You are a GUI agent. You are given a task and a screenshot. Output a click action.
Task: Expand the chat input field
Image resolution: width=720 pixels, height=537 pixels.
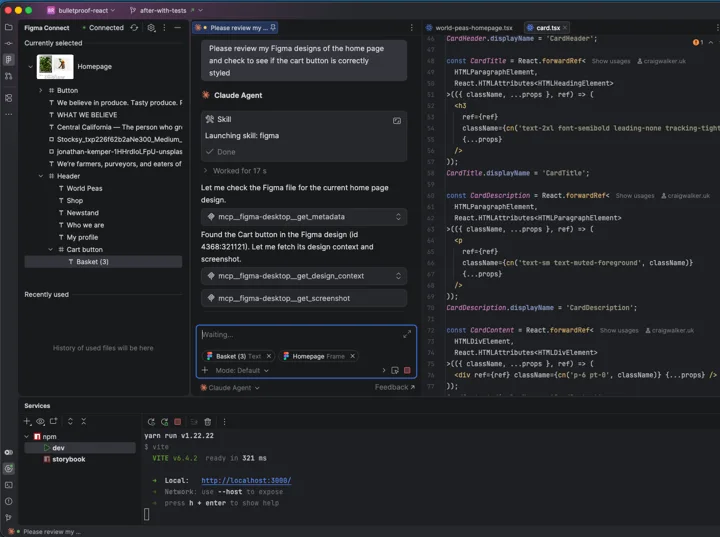(x=407, y=334)
